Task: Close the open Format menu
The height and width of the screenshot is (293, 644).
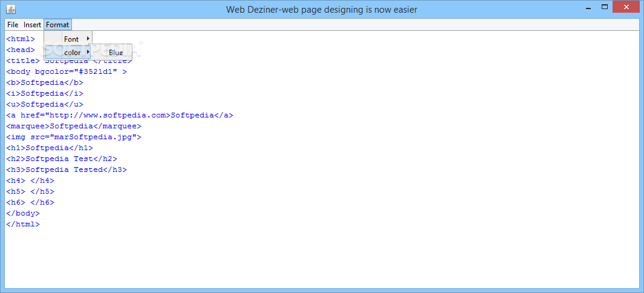Action: click(57, 25)
